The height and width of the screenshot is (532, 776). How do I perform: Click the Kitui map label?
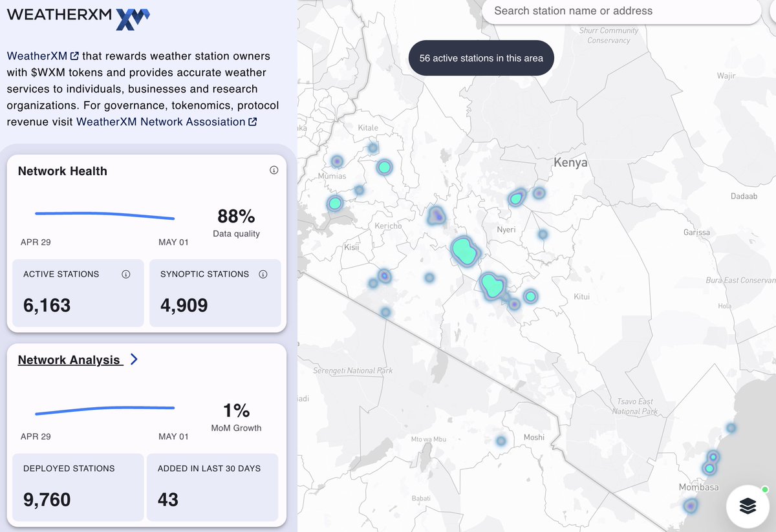582,297
